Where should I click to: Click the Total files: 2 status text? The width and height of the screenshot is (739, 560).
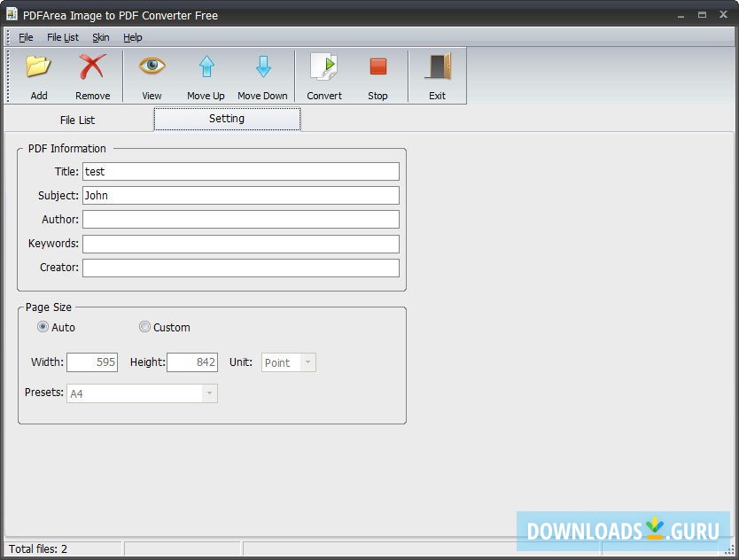click(x=38, y=549)
